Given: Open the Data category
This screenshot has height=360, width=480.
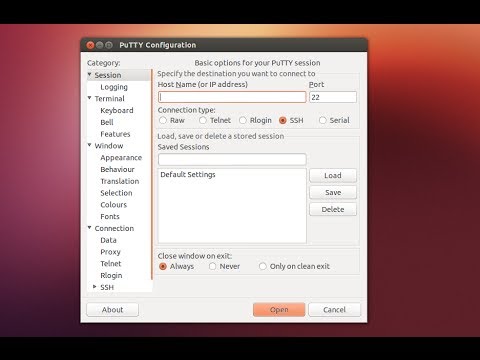Looking at the screenshot, I should 108,240.
